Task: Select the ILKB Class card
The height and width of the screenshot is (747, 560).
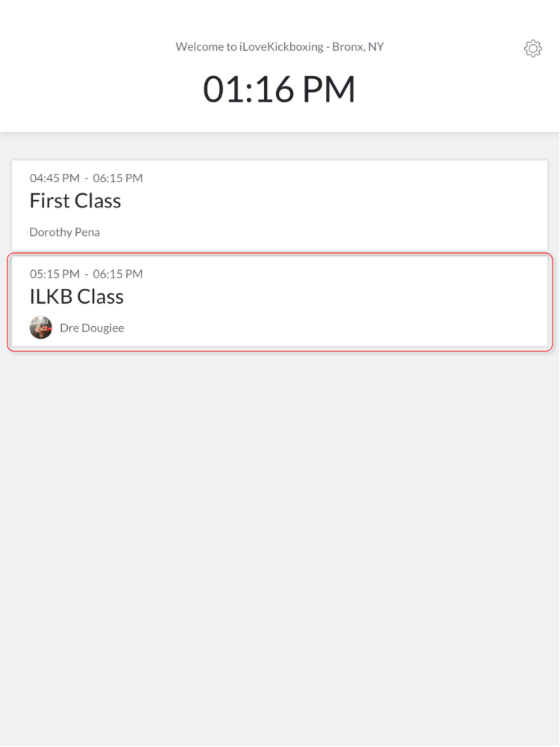Action: pos(280,301)
